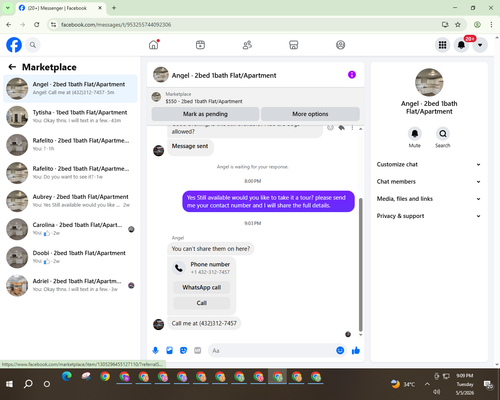
Task: Click More options button
Action: [x=310, y=114]
